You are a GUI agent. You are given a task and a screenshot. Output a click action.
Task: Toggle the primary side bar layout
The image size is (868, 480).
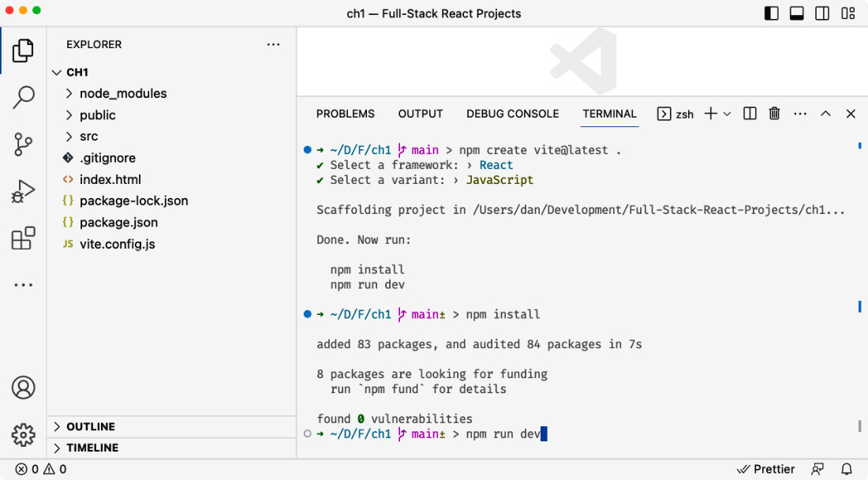[x=771, y=13]
